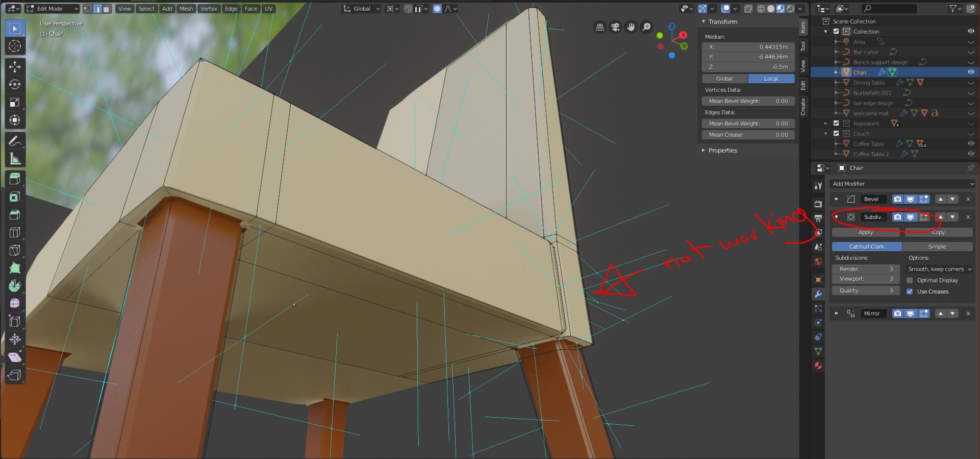Switch to the Create sidebar tab
980x459 pixels.
coord(803,107)
